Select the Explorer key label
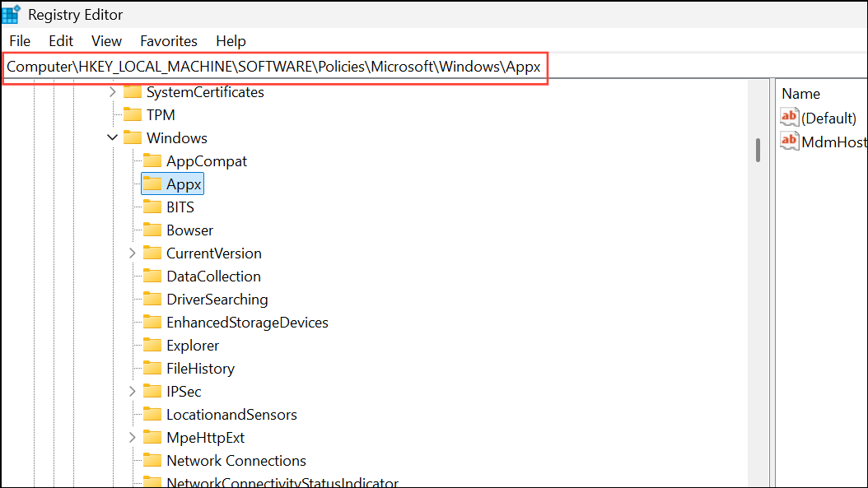This screenshot has width=868, height=488. coord(193,346)
